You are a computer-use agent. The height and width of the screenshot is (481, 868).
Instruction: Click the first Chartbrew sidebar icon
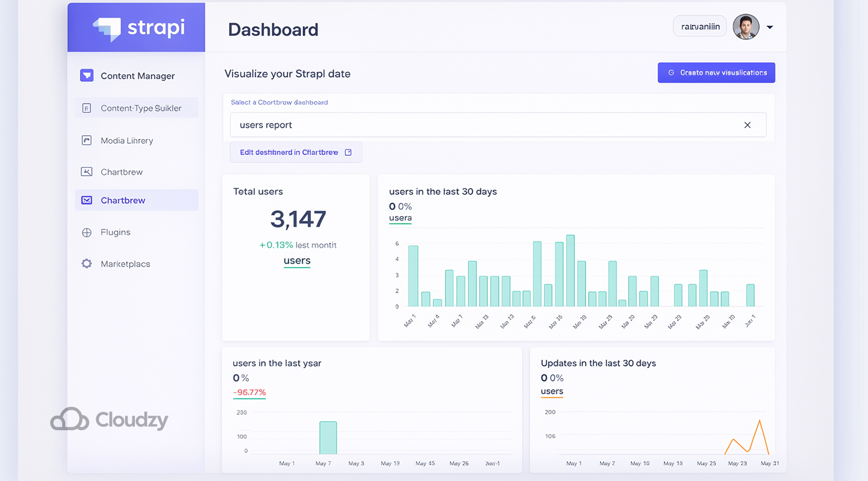pyautogui.click(x=87, y=171)
